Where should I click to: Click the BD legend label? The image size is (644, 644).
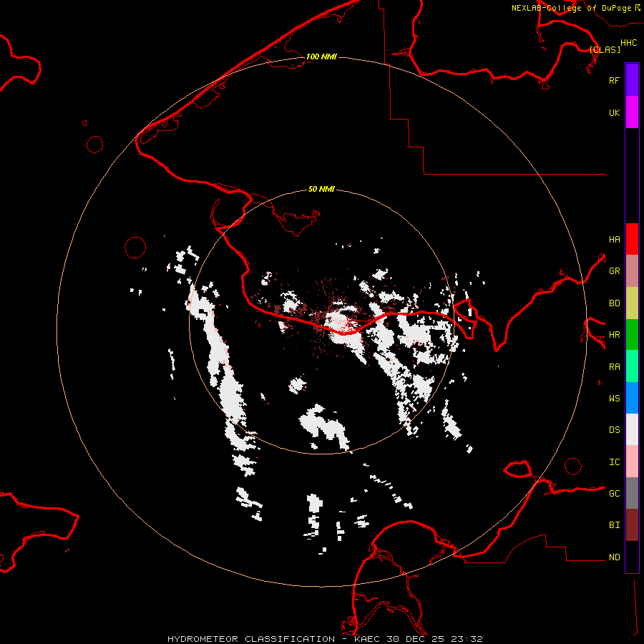614,303
